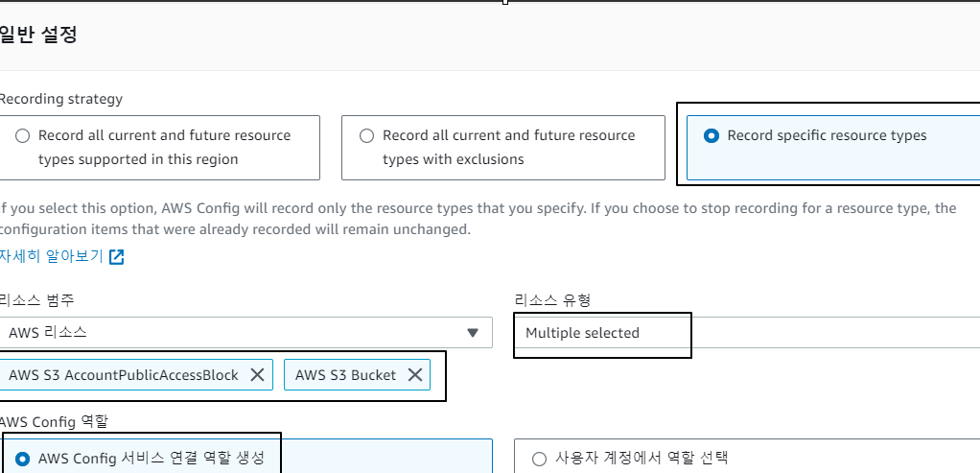Image resolution: width=980 pixels, height=473 pixels.
Task: Click the 일반 설정 section heading
Action: [x=38, y=35]
